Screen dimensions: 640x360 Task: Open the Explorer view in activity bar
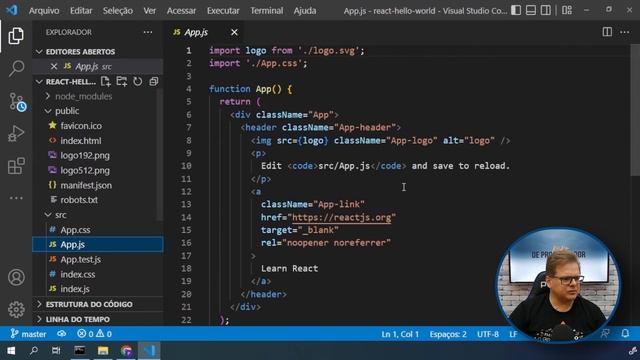(x=16, y=36)
